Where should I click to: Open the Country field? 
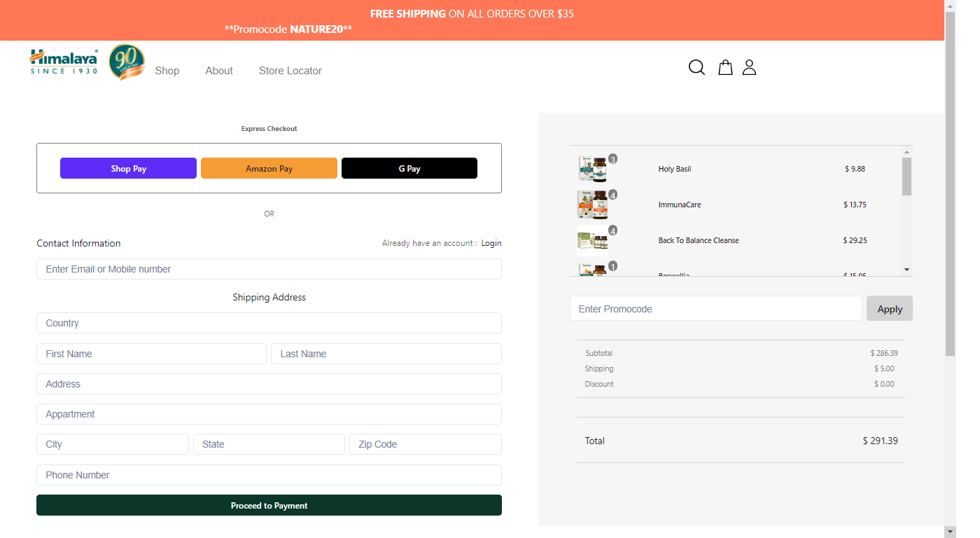(269, 323)
